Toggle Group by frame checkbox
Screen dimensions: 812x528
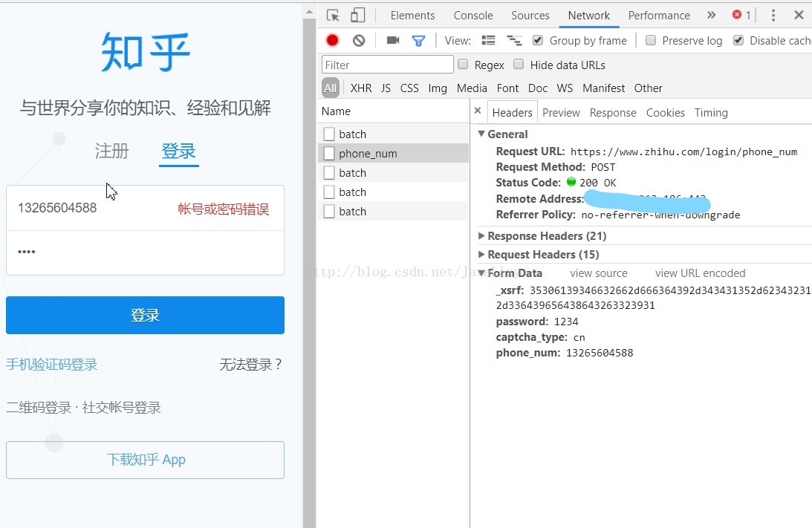coord(538,40)
